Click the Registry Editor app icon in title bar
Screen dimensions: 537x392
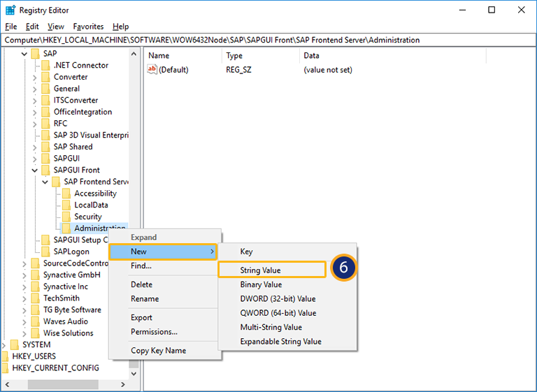(x=10, y=10)
